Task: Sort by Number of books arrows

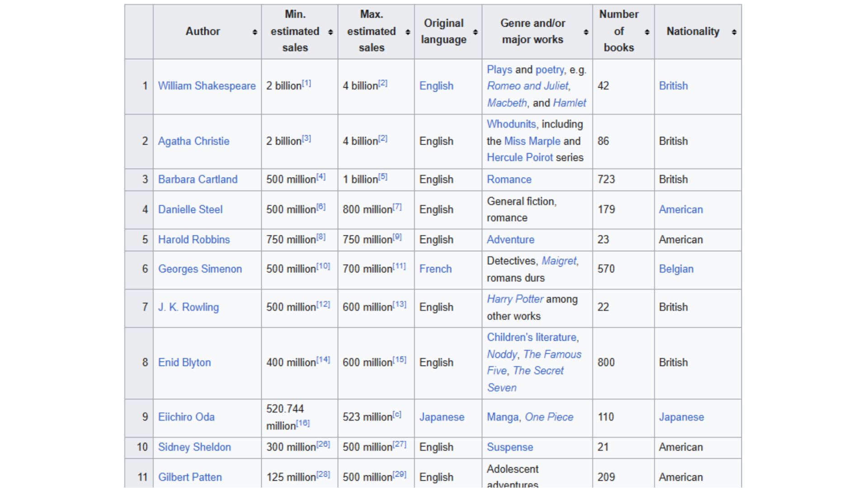Action: pos(647,32)
